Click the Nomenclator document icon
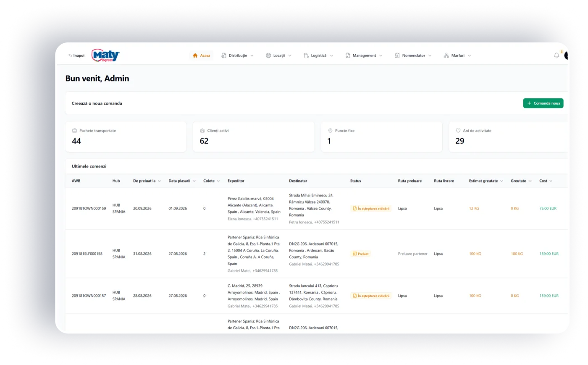The width and height of the screenshot is (588, 365). (397, 56)
